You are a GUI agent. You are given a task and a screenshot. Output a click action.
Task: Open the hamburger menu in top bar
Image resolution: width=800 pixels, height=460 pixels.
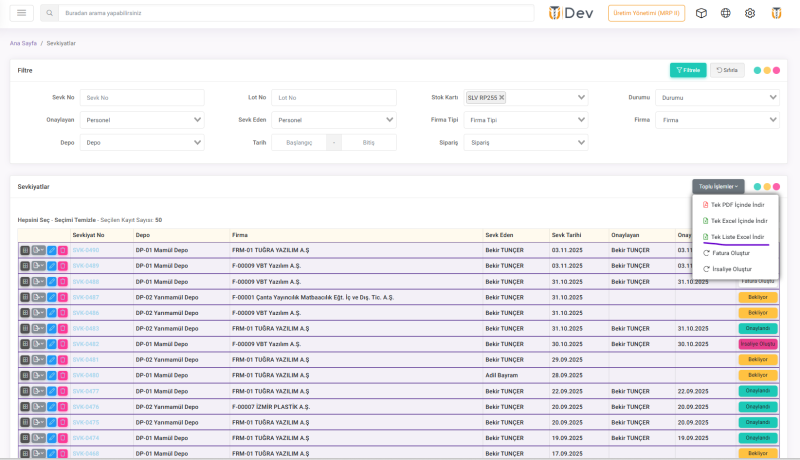(22, 13)
